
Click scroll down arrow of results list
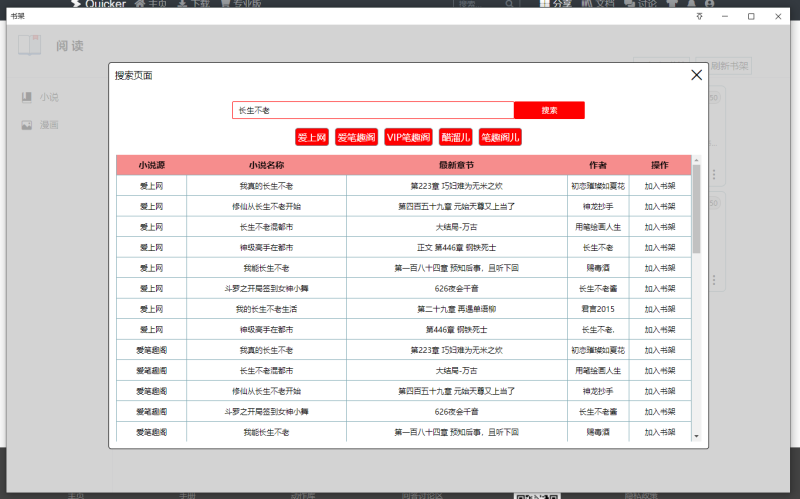(696, 436)
